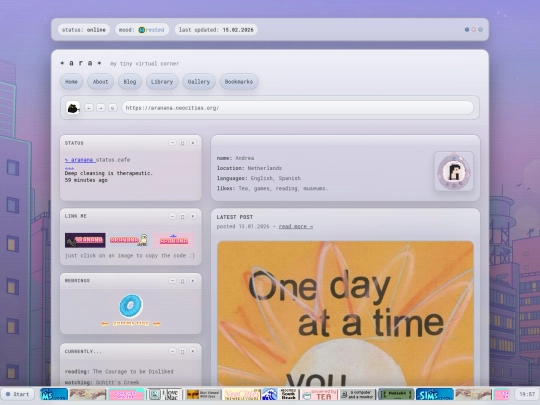This screenshot has height=405, width=540.
Task: Go forward with the right arrow button
Action: [x=101, y=108]
